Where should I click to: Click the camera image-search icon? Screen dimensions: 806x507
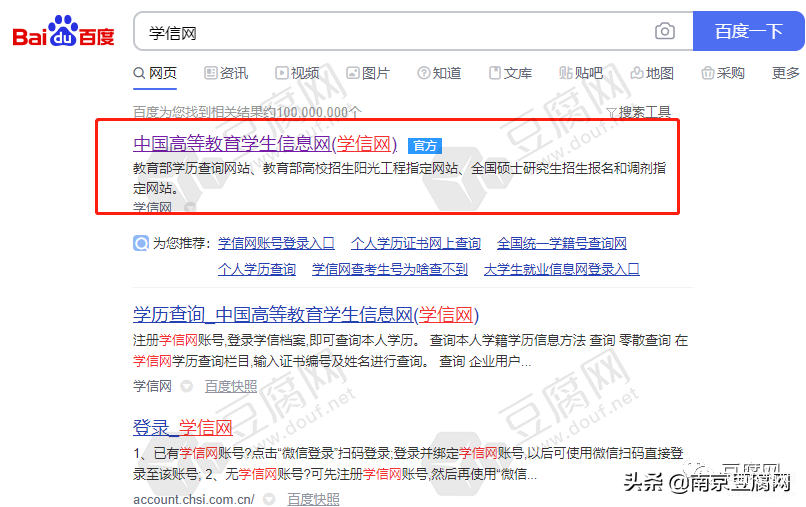665,31
